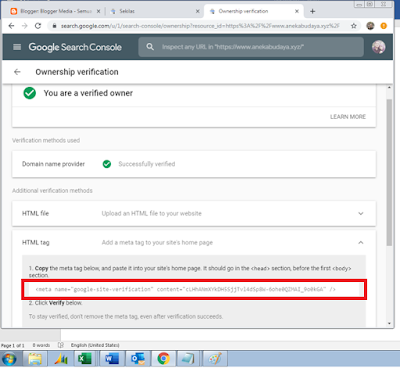400x368 pixels.
Task: Close the Ownership verification tab
Action: pos(297,11)
